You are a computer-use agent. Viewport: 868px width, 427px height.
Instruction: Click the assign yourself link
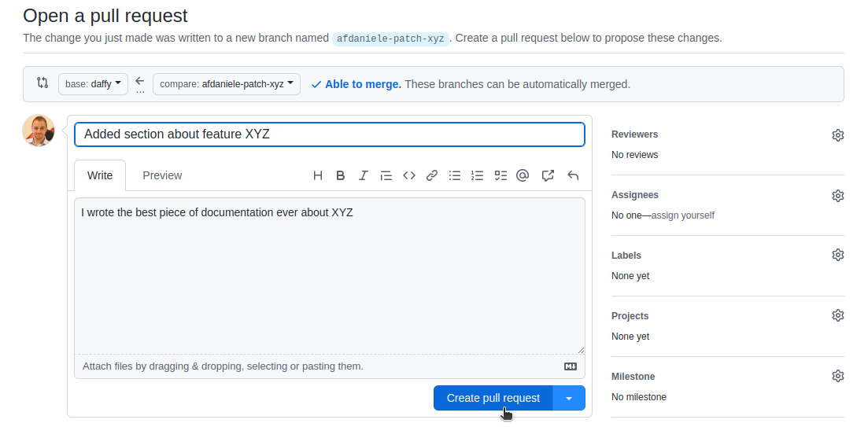point(682,215)
